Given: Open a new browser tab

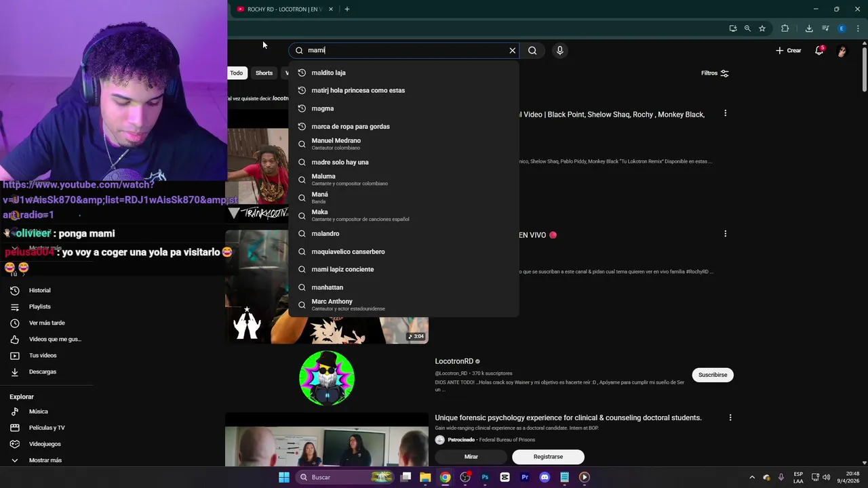Looking at the screenshot, I should [x=347, y=9].
